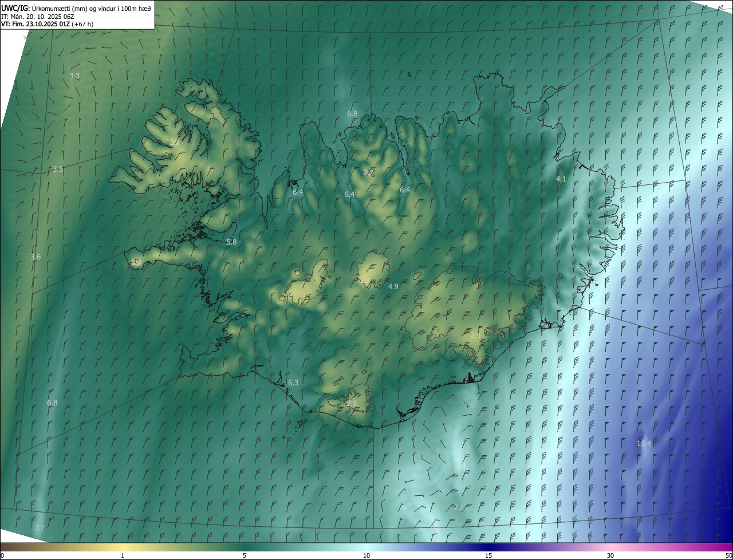This screenshot has width=733, height=560.
Task: Click the 7.7 value label on the map
Action: tap(39, 527)
